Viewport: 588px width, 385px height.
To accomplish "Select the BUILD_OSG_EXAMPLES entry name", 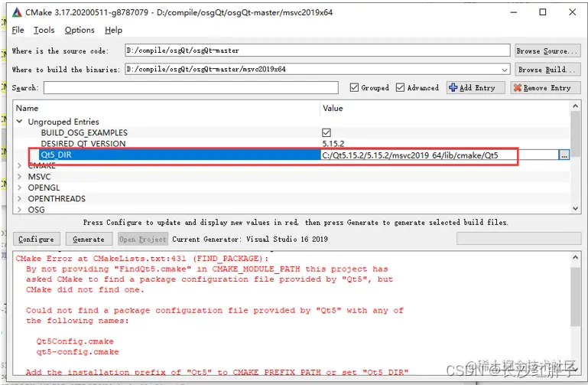I will click(84, 133).
